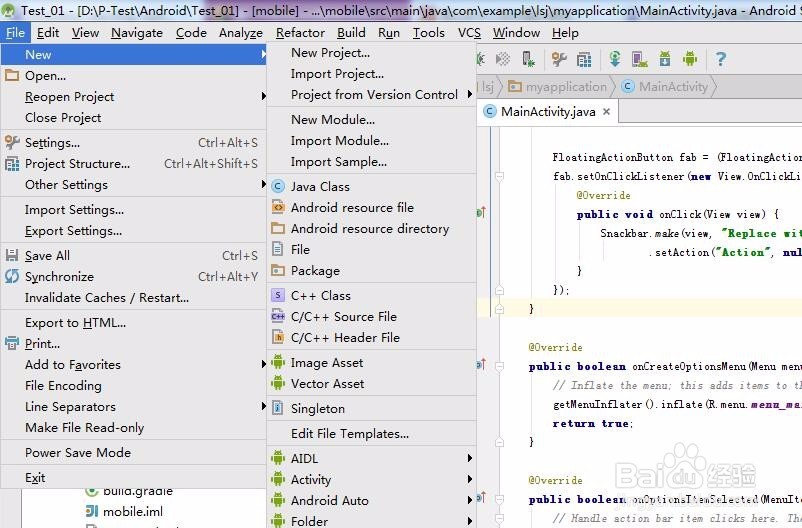Open the SDK Manager toolbar icon

pos(664,59)
